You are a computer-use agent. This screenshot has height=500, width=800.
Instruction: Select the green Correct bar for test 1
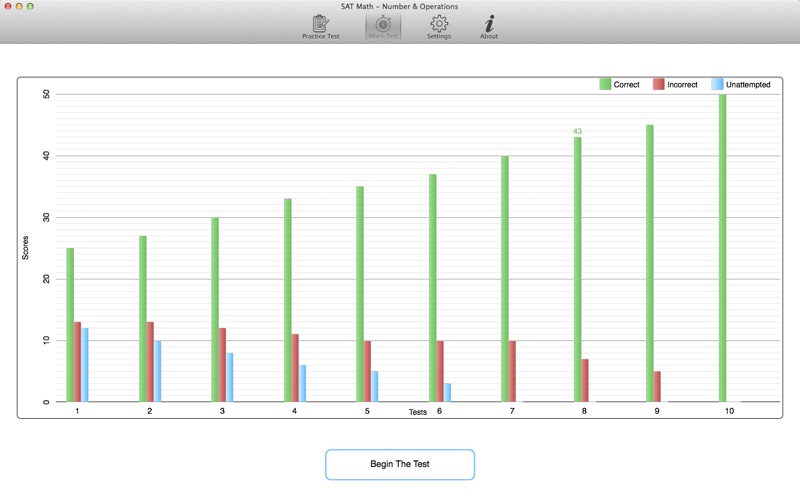point(70,325)
